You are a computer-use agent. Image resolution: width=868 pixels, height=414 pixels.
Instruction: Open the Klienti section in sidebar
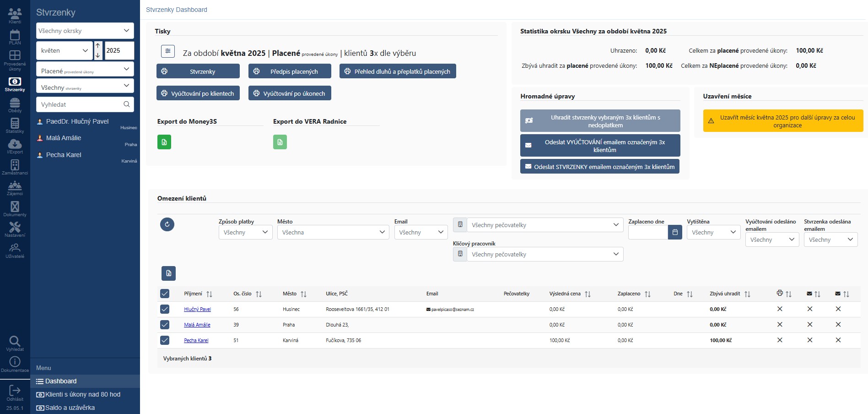pos(15,15)
